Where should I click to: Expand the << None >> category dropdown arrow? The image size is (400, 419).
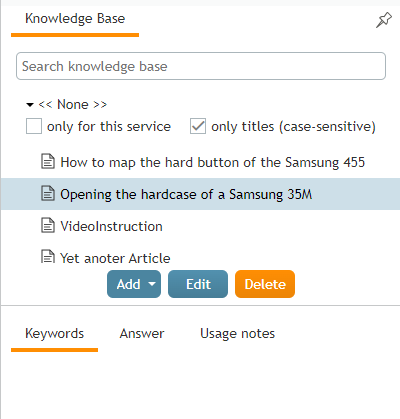click(30, 105)
